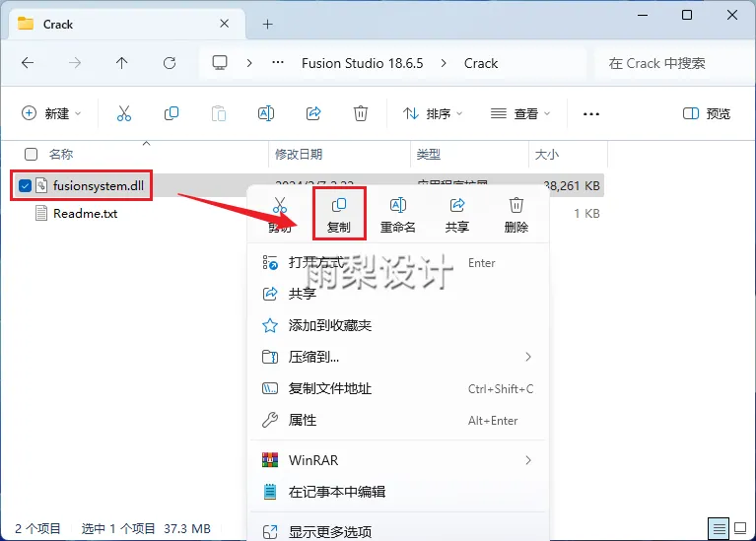Open the 排序 sort dropdown
This screenshot has height=541, width=756.
click(433, 113)
